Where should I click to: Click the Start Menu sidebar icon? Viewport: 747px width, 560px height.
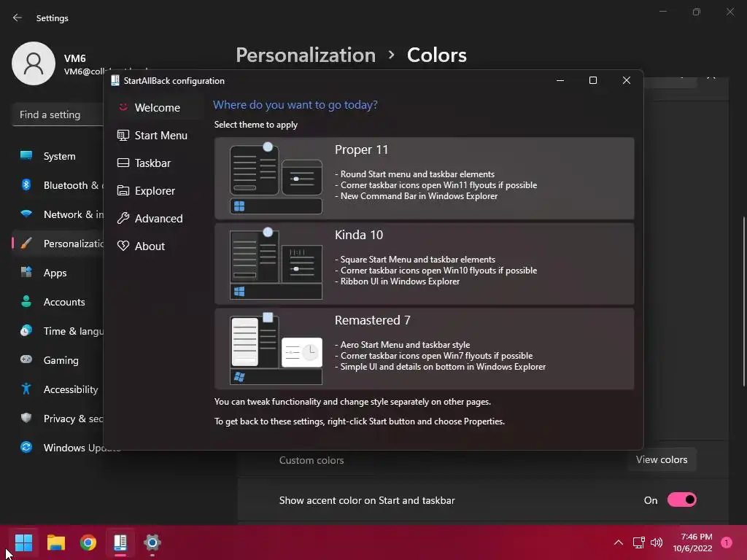123,135
